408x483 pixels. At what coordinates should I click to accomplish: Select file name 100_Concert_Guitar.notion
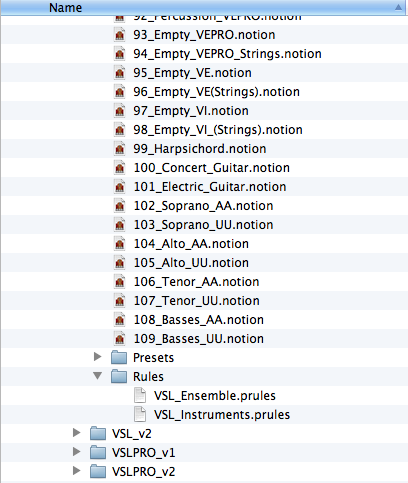tap(212, 168)
